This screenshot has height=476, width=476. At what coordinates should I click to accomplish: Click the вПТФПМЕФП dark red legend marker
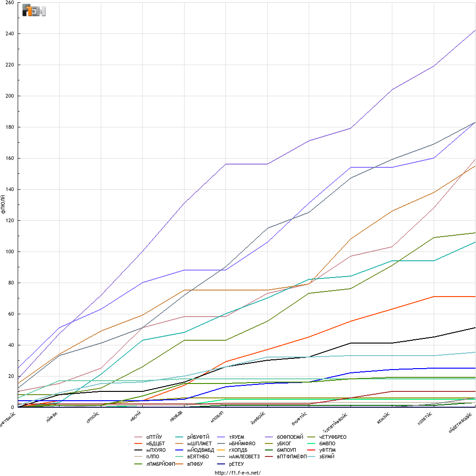(269, 456)
